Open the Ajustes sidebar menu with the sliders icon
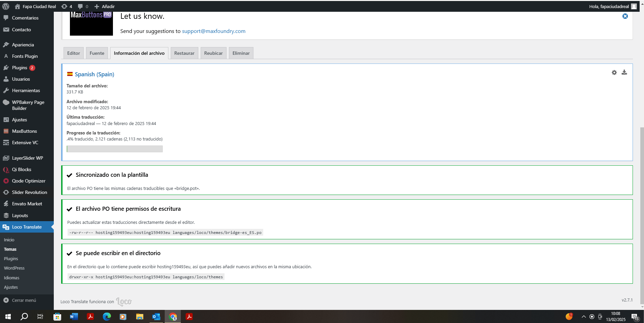 pos(27,120)
